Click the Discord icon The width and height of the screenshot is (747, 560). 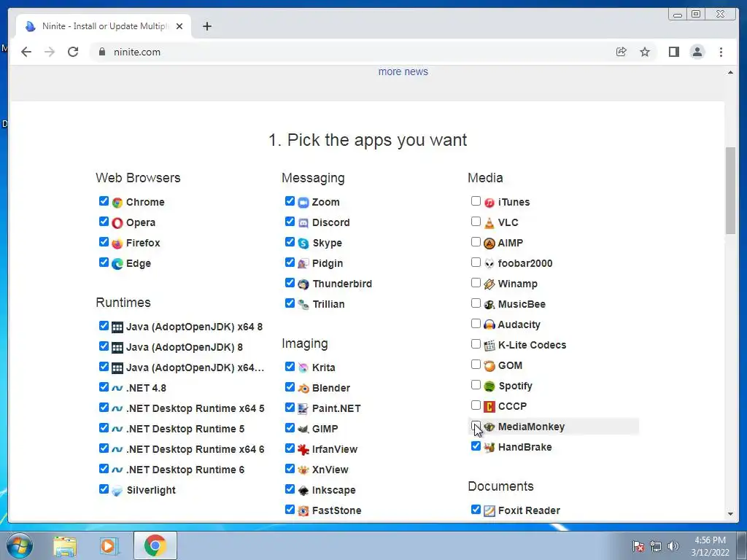(x=303, y=223)
